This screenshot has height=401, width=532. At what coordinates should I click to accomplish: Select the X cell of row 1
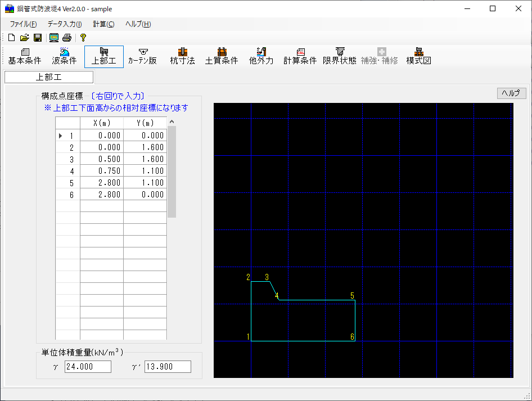102,136
